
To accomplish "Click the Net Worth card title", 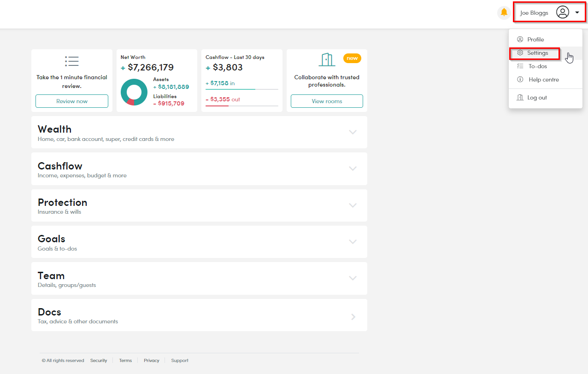I will click(x=133, y=58).
